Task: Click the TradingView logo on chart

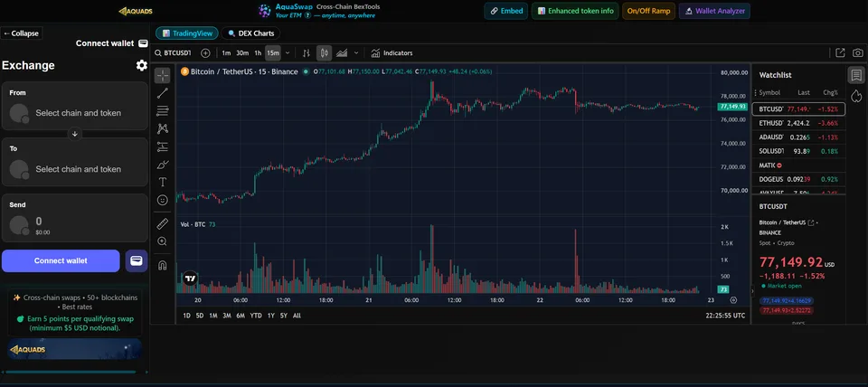Action: tap(190, 278)
